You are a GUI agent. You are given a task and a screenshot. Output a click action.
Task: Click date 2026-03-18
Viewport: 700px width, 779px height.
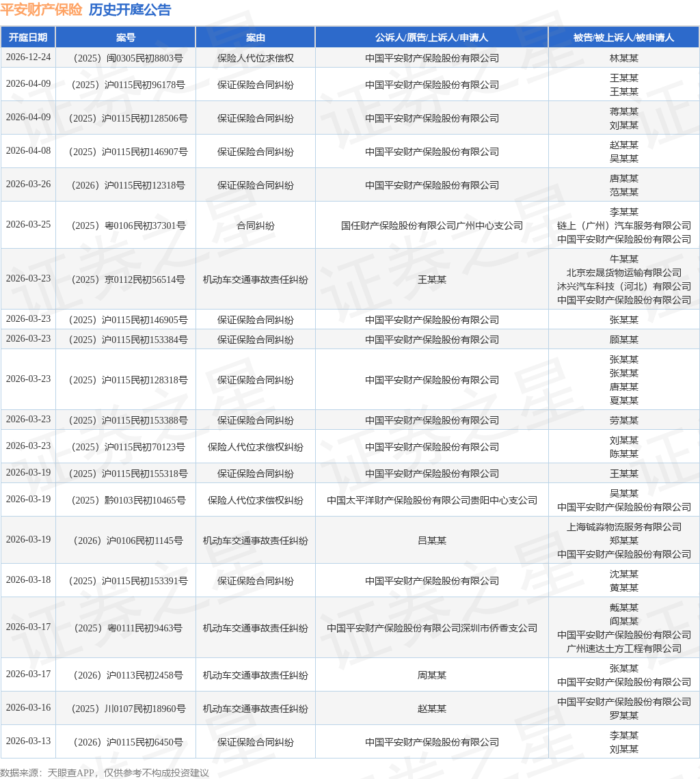pos(28,579)
